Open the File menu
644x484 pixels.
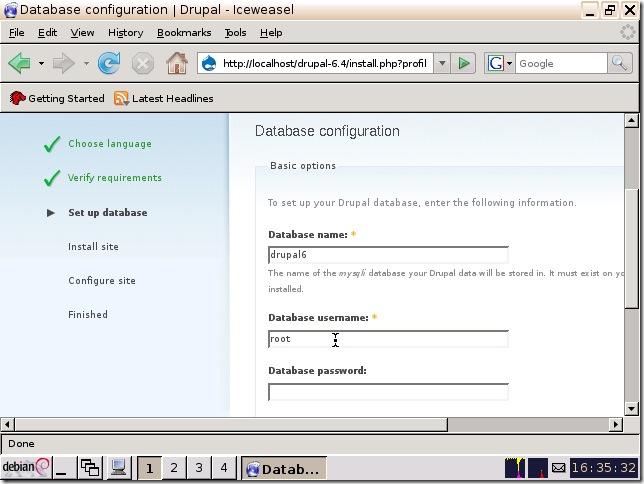16,32
